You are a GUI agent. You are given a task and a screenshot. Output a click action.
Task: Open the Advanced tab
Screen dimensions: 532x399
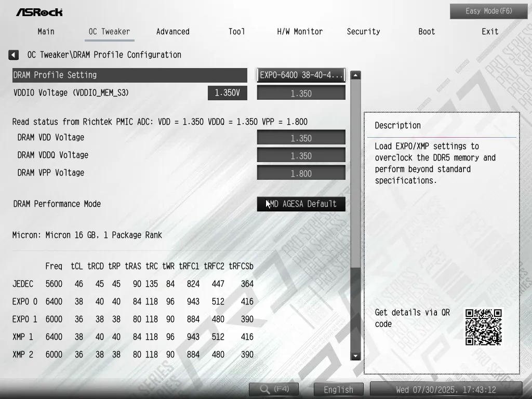172,32
